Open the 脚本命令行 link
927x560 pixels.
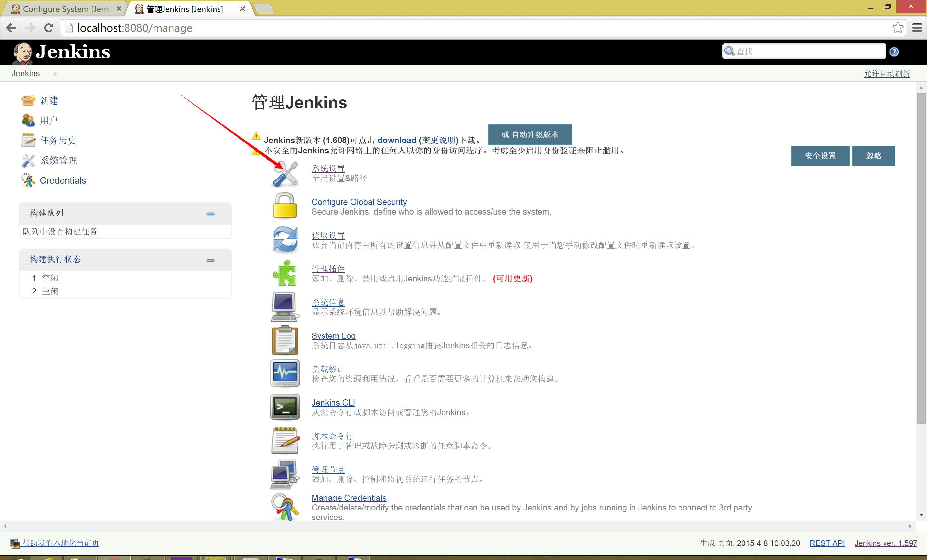(x=332, y=436)
